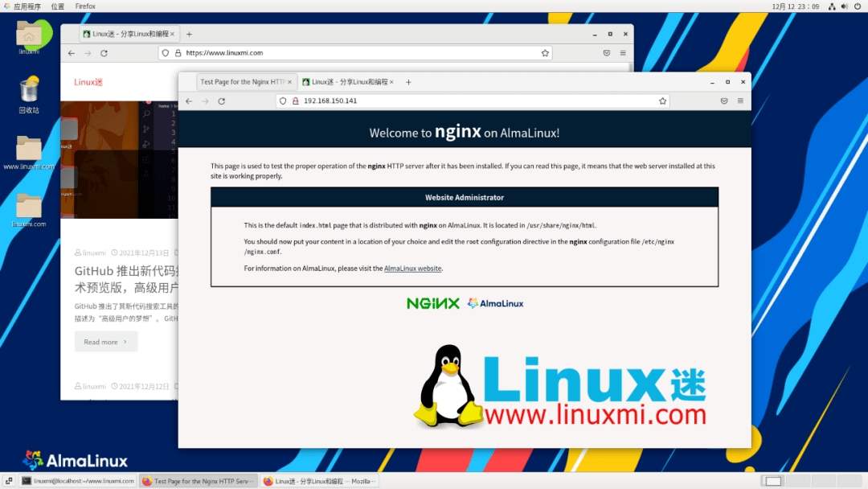Select the linuxmi.com desktop folder

click(x=29, y=211)
